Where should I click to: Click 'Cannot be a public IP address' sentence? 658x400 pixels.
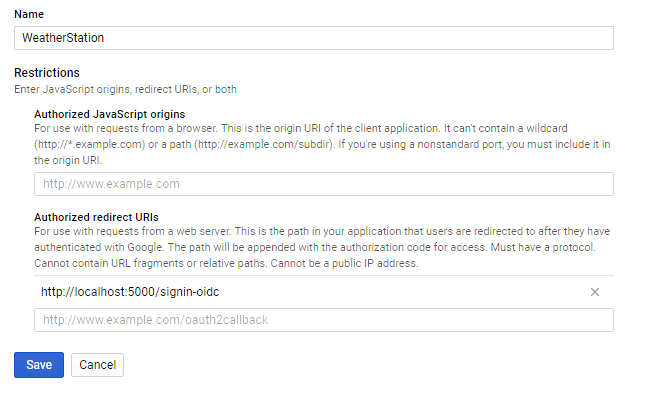point(345,264)
